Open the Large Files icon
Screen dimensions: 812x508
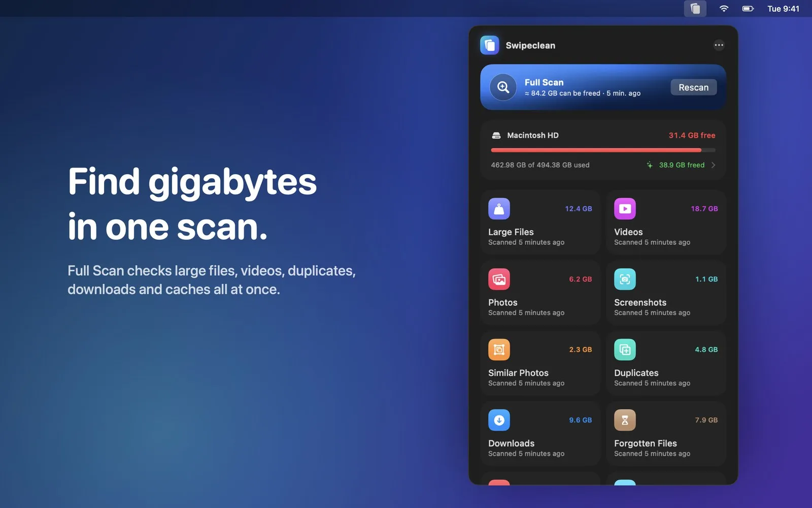click(x=499, y=209)
